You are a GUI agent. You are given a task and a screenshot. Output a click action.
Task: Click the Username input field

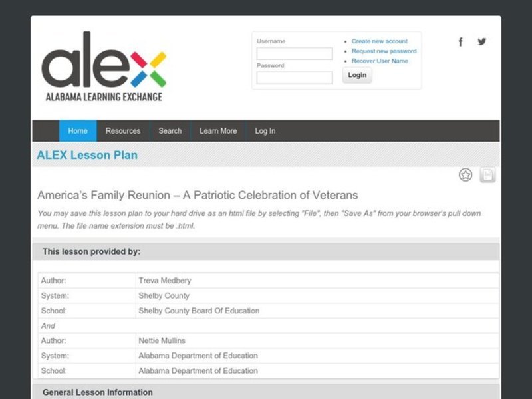point(294,54)
